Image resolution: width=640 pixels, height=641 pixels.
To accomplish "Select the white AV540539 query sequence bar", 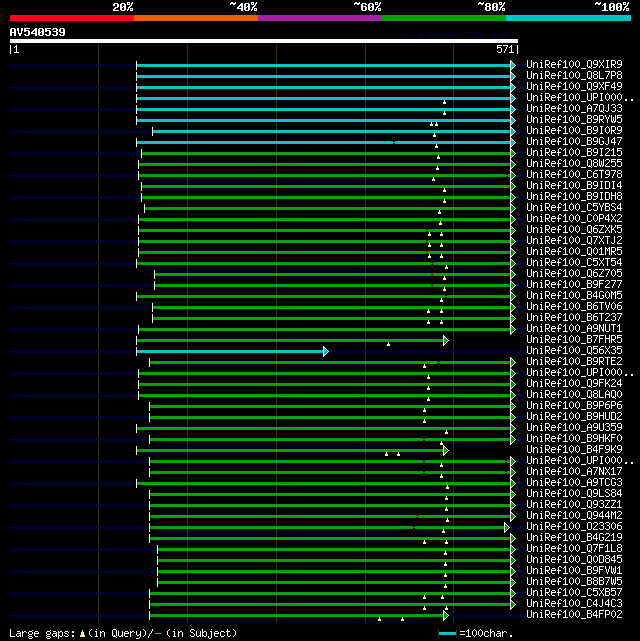I will click(264, 41).
